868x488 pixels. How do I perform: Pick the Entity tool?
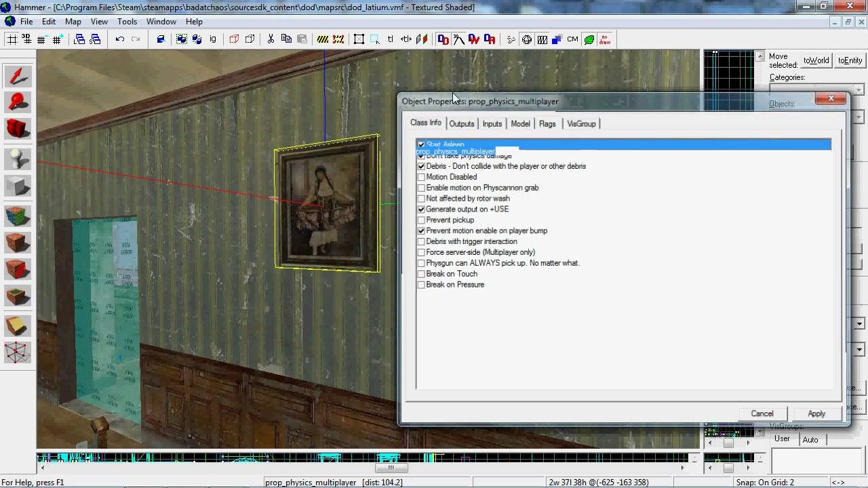(18, 159)
